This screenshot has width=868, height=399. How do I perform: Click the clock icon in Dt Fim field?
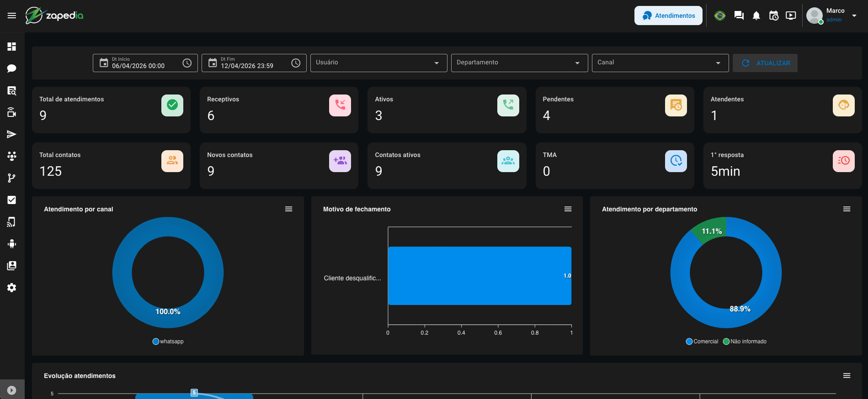(296, 63)
